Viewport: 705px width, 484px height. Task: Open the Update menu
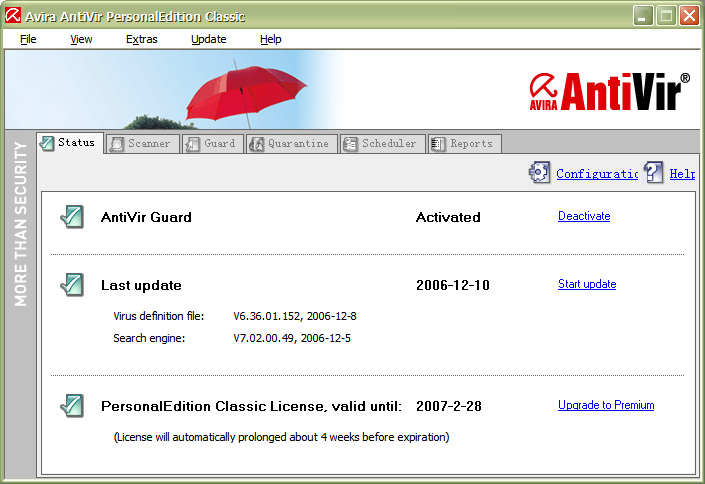click(x=208, y=39)
